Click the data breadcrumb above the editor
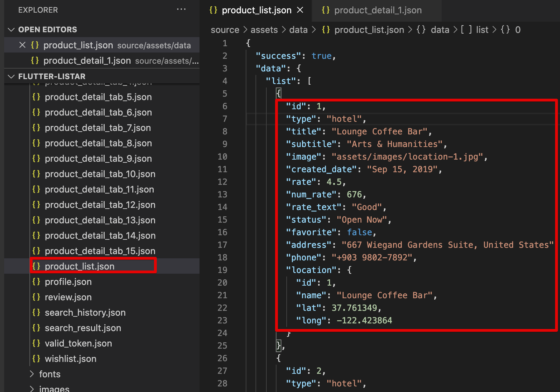Viewport: 560px width, 392px height. 298,30
